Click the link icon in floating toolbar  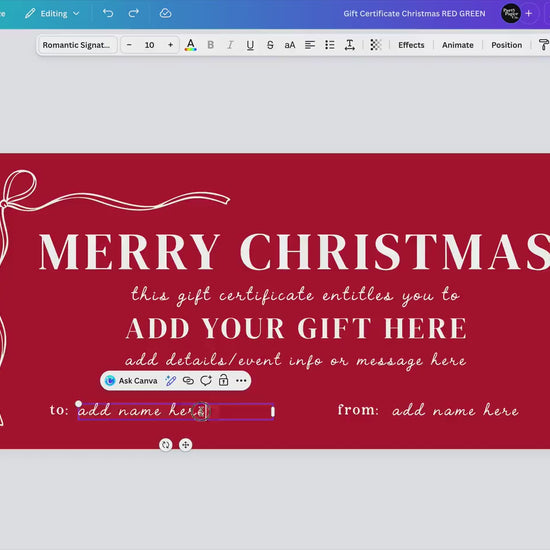188,381
